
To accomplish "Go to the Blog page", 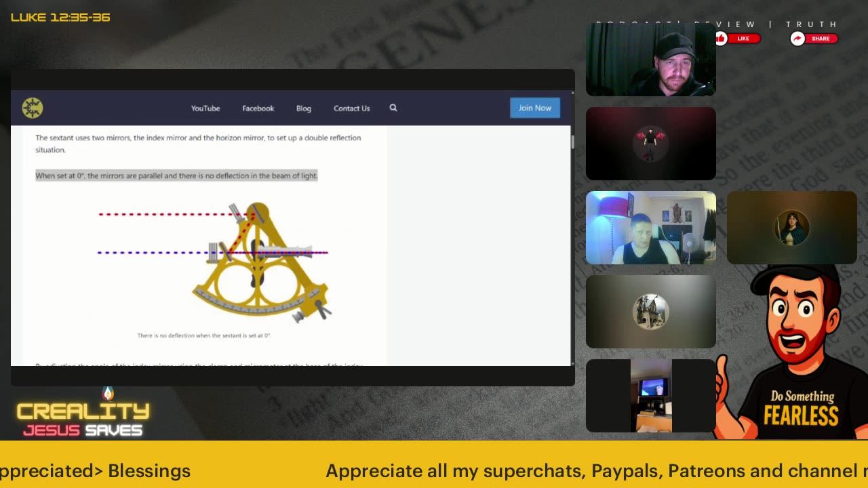I will [304, 108].
